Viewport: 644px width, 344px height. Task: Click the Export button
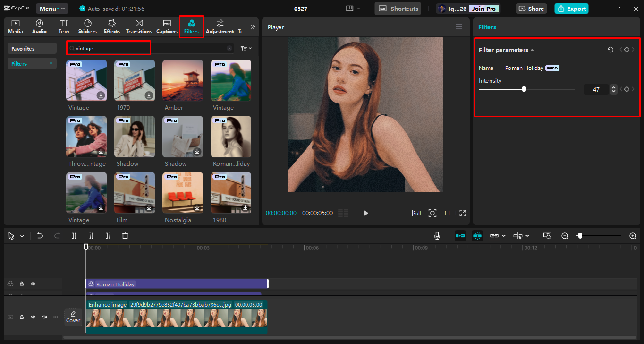571,8
